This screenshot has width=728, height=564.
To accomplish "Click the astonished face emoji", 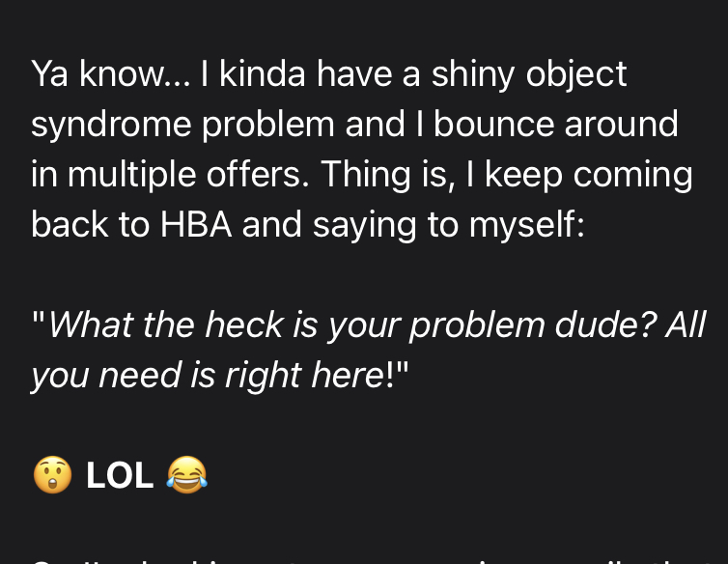I will point(52,475).
